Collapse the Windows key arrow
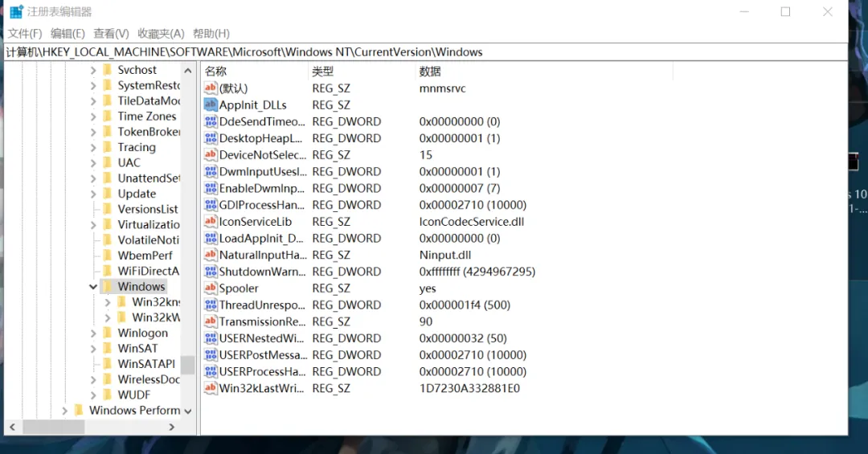Image resolution: width=868 pixels, height=454 pixels. [93, 287]
